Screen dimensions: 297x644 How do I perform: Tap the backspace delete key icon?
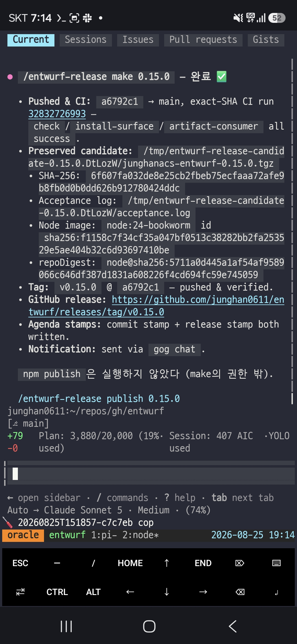(x=240, y=592)
